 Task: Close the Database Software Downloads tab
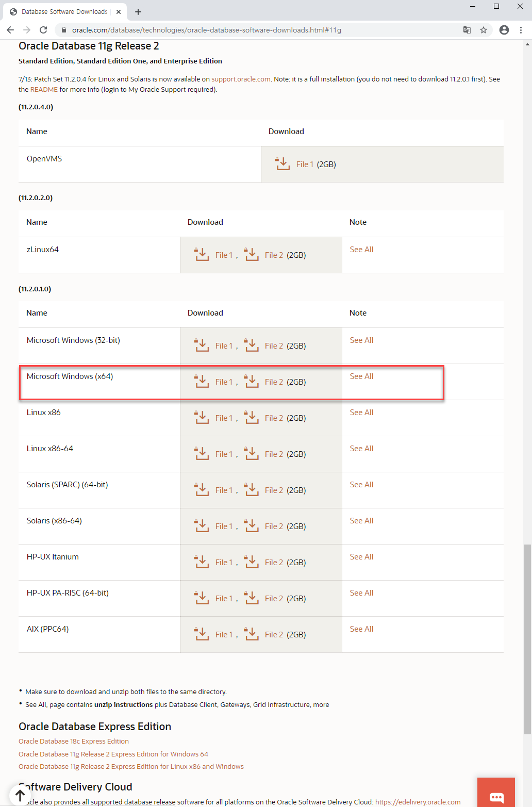pyautogui.click(x=119, y=11)
